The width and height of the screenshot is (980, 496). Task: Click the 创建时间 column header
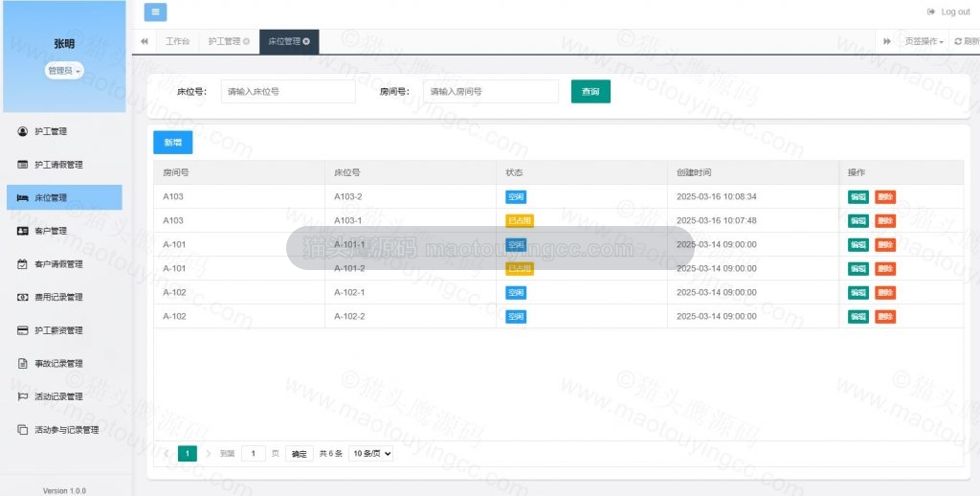point(753,172)
